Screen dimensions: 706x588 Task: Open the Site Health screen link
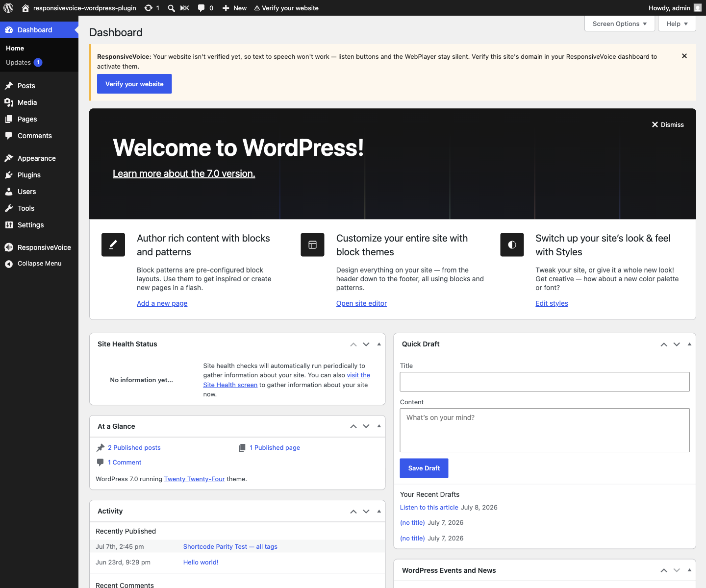pos(230,385)
